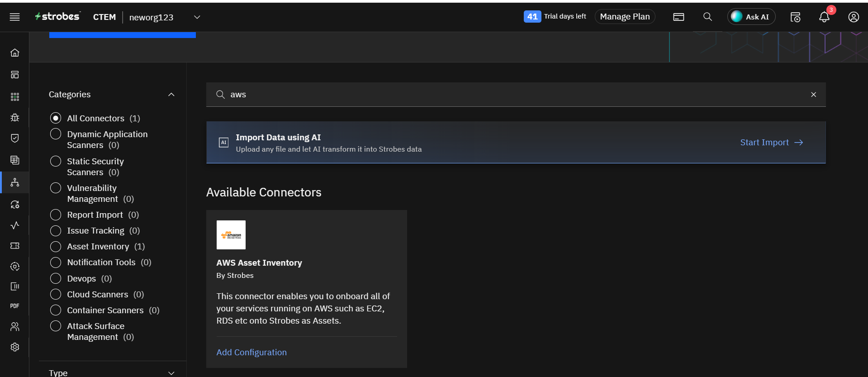This screenshot has height=377, width=868.
Task: Open the neworg123 organization dropdown
Action: (197, 17)
